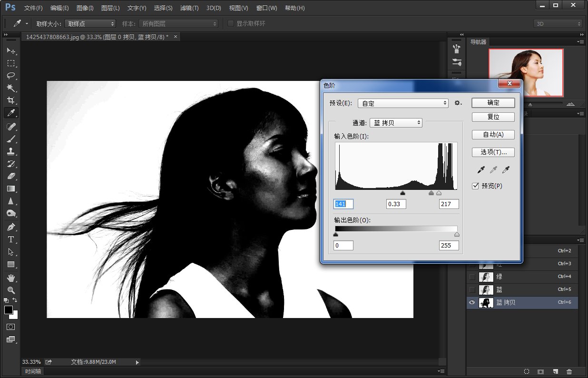Image resolution: width=588 pixels, height=378 pixels.
Task: Pick the white point eyedropper in Levels
Action: (506, 170)
